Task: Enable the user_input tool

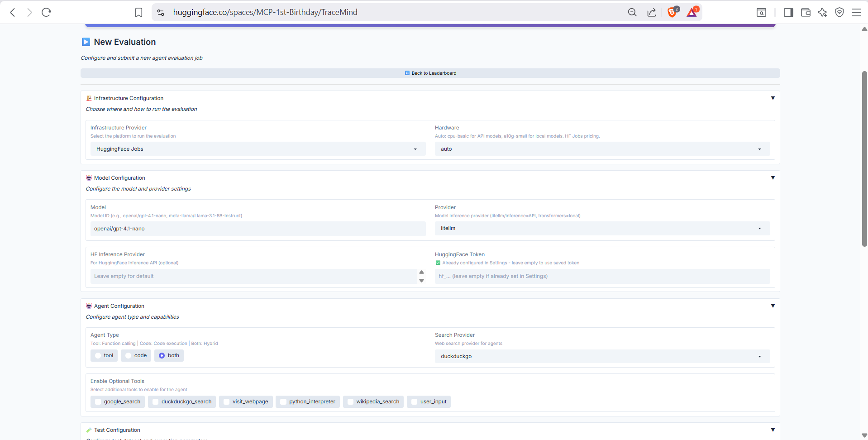Action: click(429, 402)
